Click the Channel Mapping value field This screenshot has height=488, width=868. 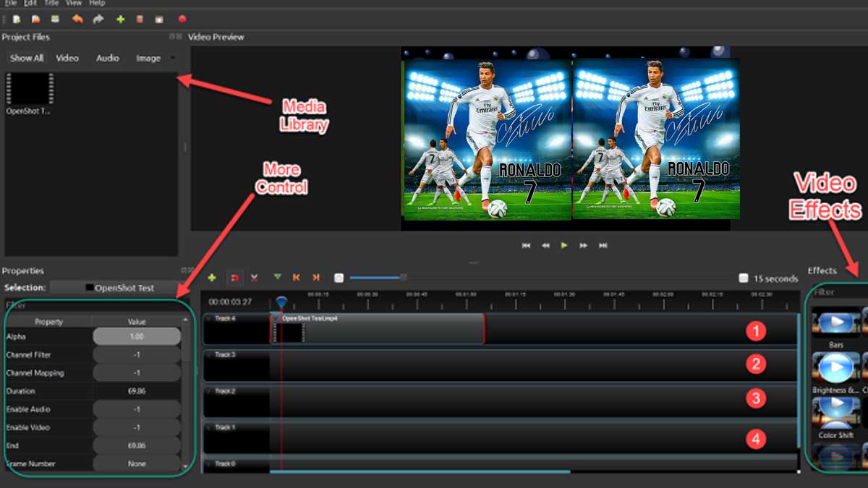click(x=137, y=373)
